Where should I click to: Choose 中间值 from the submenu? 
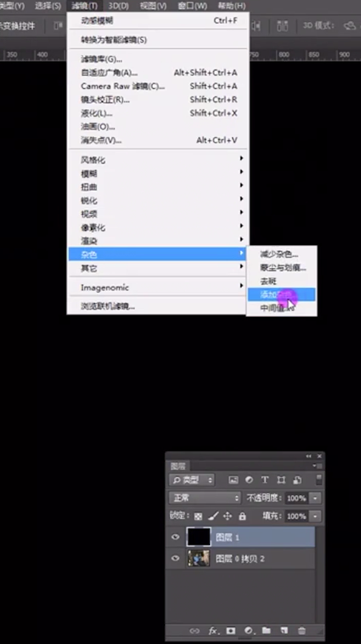(281, 308)
